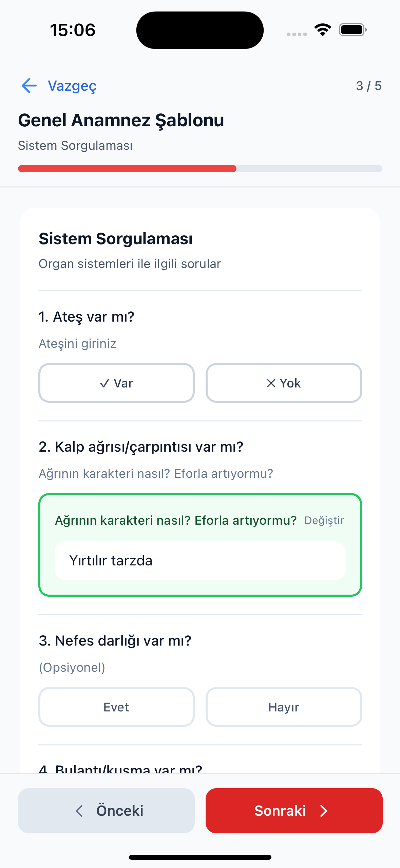Image resolution: width=400 pixels, height=868 pixels.
Task: Click the back arrow icon
Action: 29,86
